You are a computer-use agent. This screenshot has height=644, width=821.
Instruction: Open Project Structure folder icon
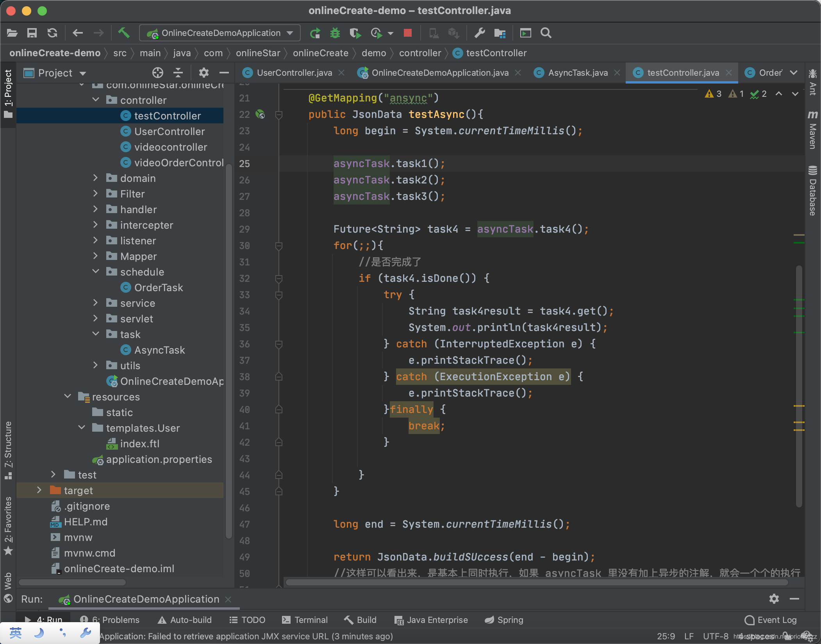coord(500,33)
